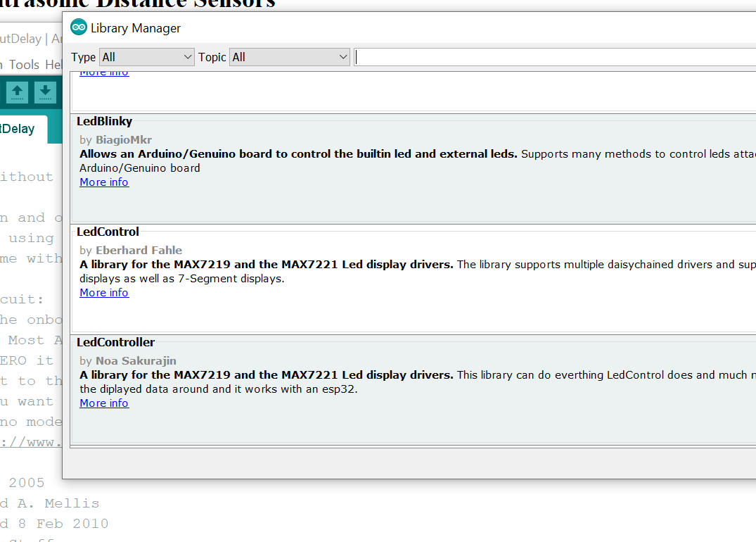Click author name Eberhard Fahle
Screen dimensions: 756x542
139,251
